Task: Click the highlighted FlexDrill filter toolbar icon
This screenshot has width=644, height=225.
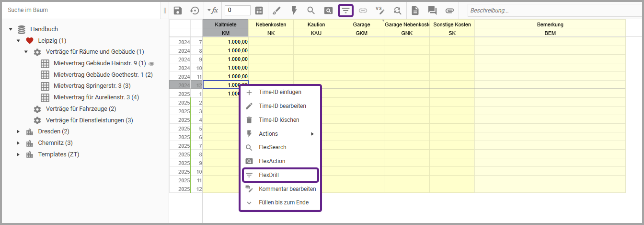Action: [345, 10]
